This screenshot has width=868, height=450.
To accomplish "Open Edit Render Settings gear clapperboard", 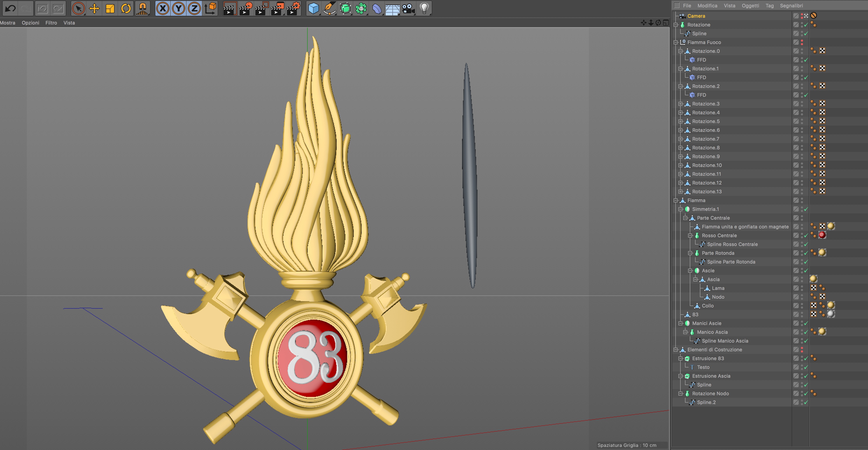I will [294, 8].
